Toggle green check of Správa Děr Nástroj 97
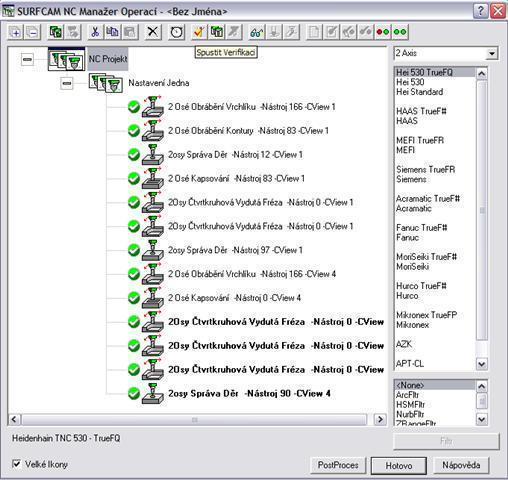508x480 pixels. pyautogui.click(x=134, y=250)
